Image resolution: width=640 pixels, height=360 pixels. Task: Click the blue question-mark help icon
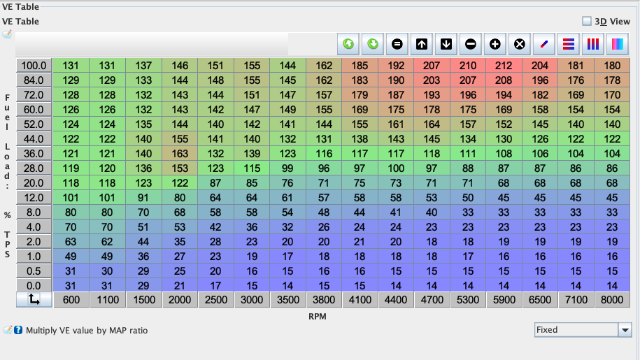(x=18, y=330)
